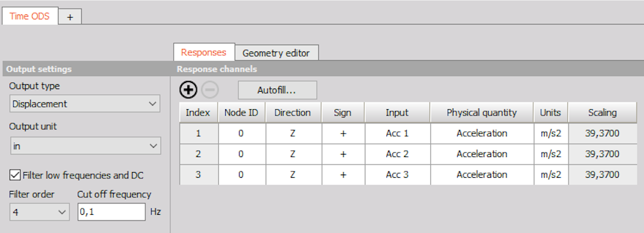This screenshot has height=233, width=644.
Task: Select the Time ODS tab
Action: pyautogui.click(x=30, y=16)
